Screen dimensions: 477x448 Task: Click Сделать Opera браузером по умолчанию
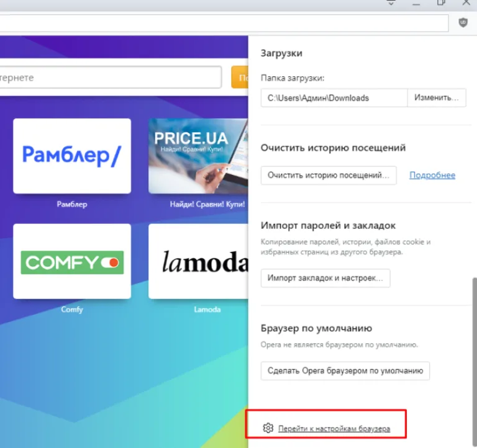[345, 371]
